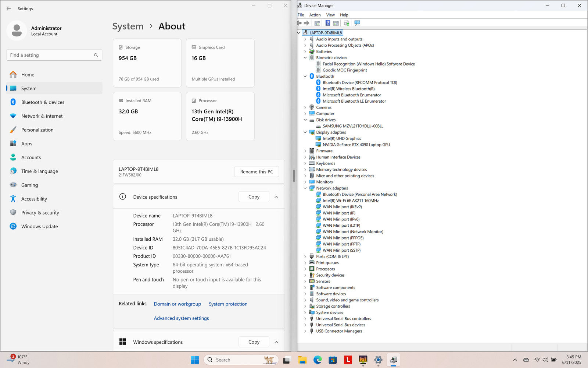Click blue Help question mark toolbar icon

[327, 23]
